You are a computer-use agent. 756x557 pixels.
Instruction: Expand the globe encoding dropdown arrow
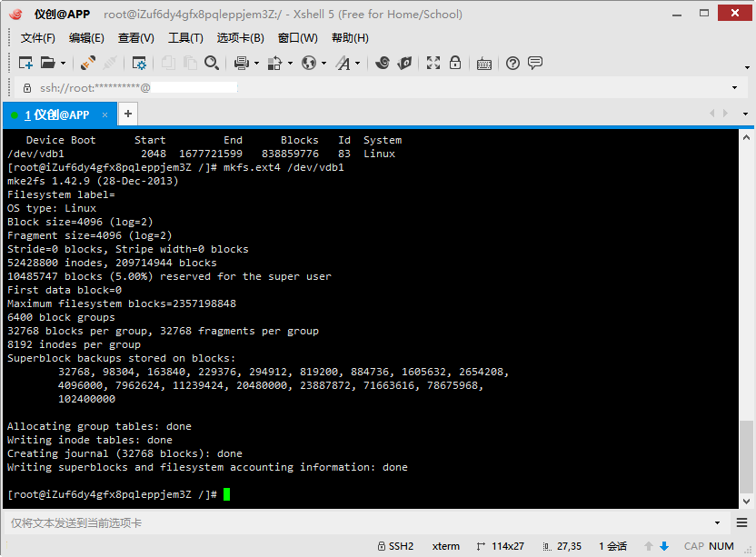[x=324, y=64]
